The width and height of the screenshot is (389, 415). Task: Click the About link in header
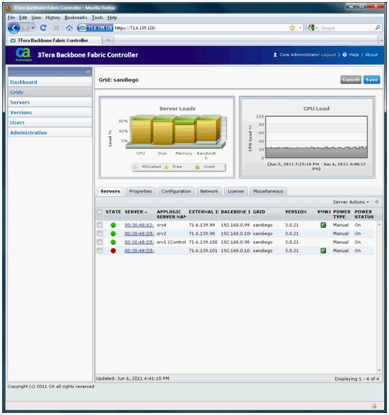coord(371,55)
